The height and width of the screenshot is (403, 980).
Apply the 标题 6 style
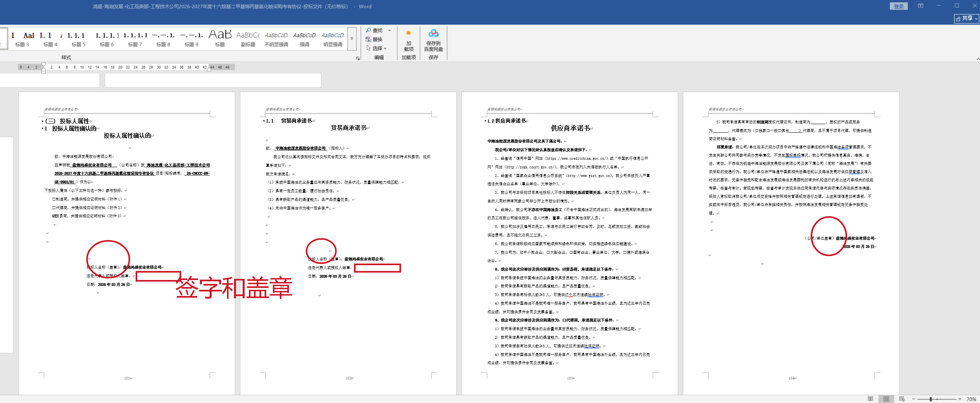coord(107,39)
